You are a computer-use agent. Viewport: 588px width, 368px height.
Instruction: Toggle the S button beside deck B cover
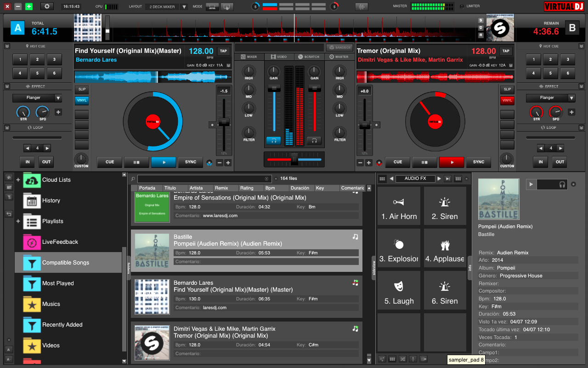click(481, 20)
